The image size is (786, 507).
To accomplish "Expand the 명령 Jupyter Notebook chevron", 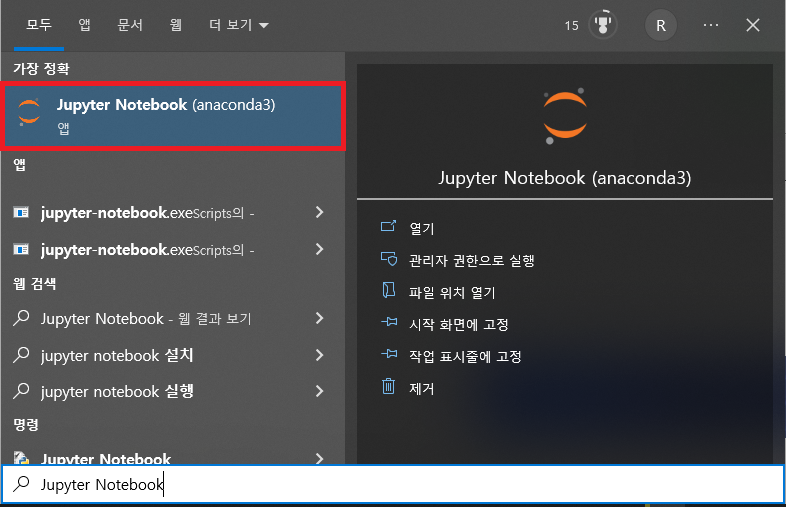I will 319,458.
